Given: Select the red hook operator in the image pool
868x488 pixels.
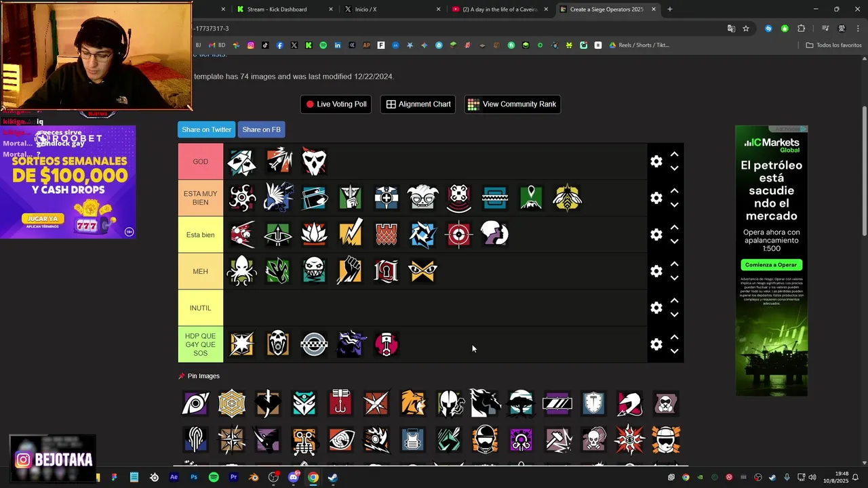Looking at the screenshot, I should (x=340, y=404).
